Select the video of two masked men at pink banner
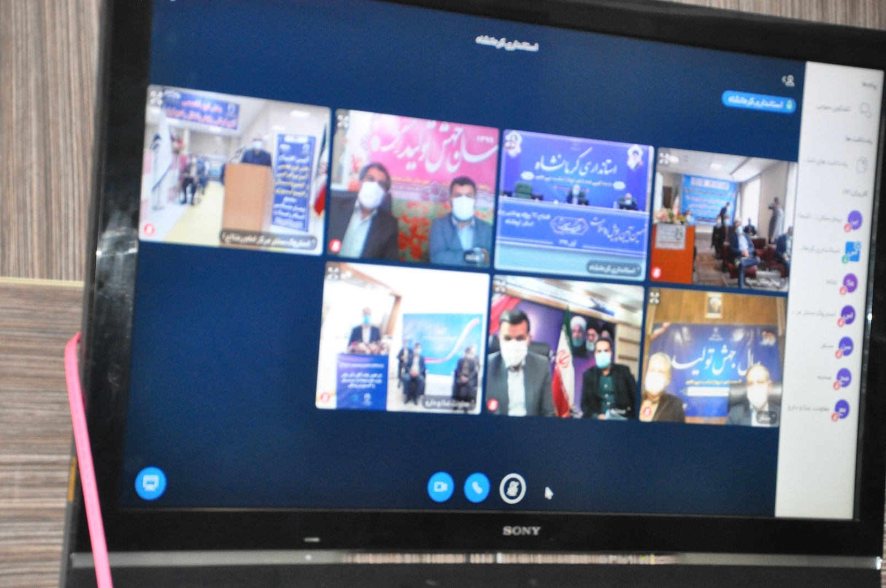This screenshot has height=588, width=886. [414, 187]
